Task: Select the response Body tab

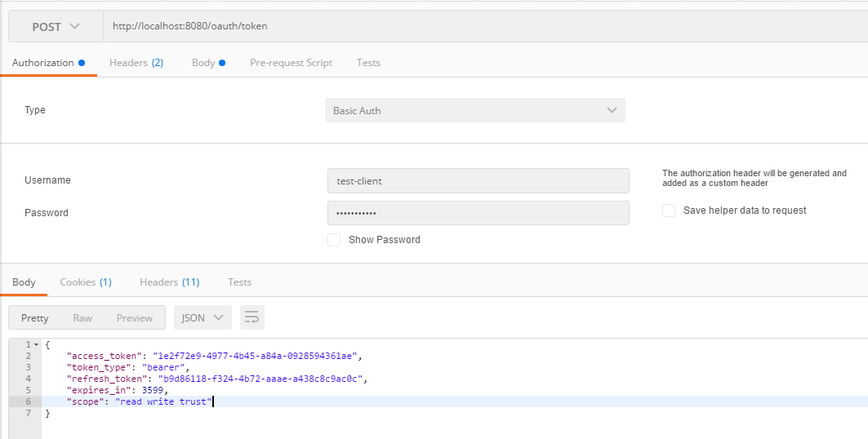Action: (x=24, y=282)
